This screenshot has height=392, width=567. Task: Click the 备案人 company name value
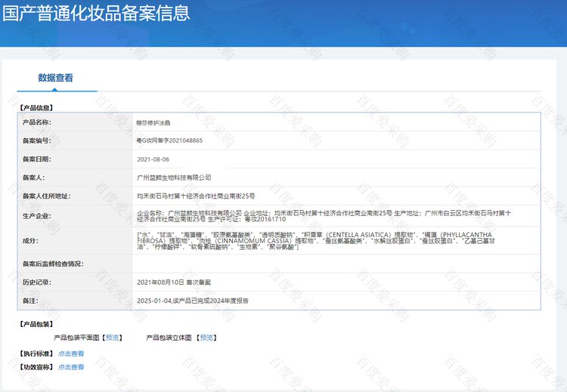[x=174, y=177]
